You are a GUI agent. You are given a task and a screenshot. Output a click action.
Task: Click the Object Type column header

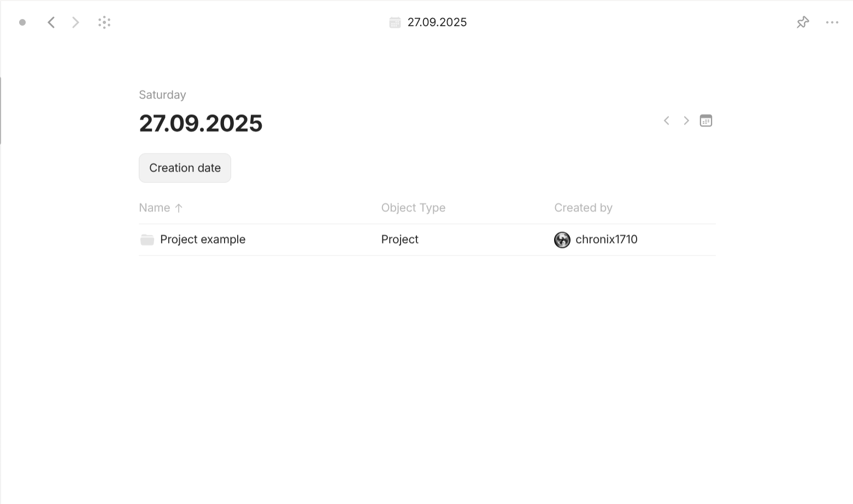pos(413,208)
